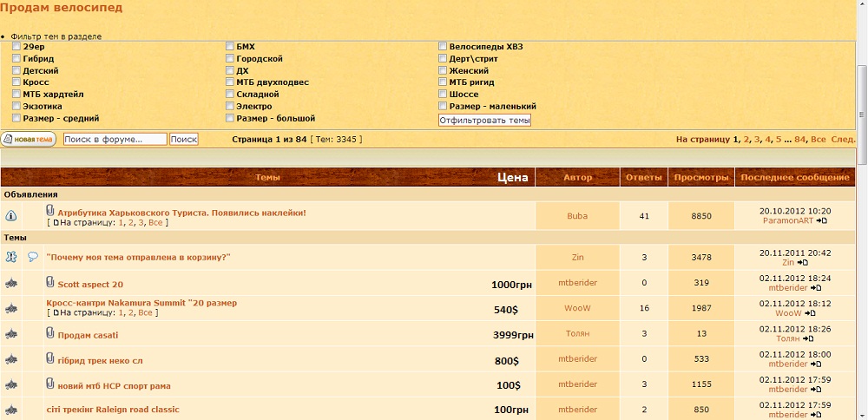This screenshot has height=420, width=868.
Task: Click the New Topic (Новая тема) button icon
Action: 29,139
